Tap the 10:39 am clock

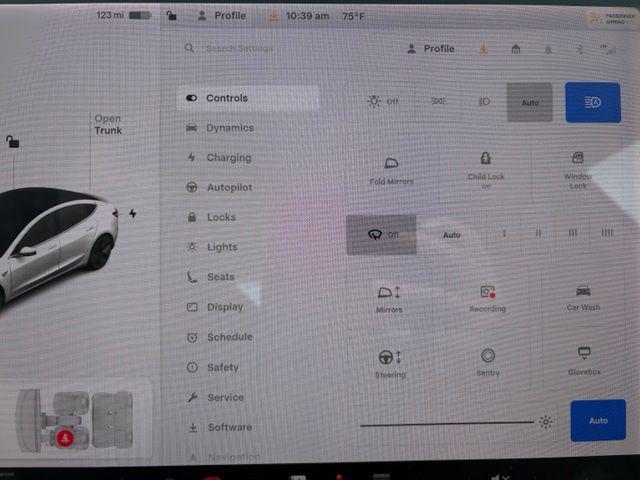(307, 16)
